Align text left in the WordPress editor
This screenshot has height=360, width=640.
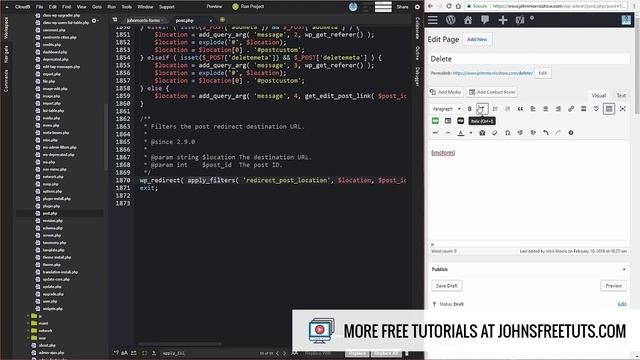pos(533,109)
